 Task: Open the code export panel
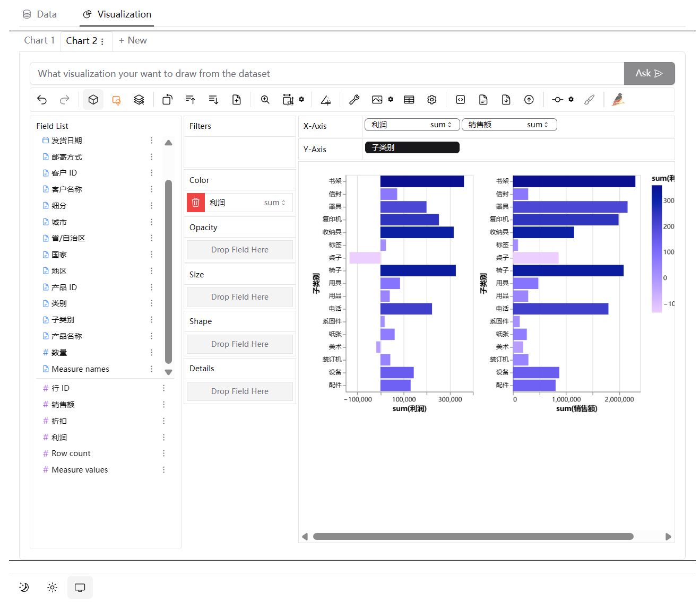pyautogui.click(x=460, y=99)
